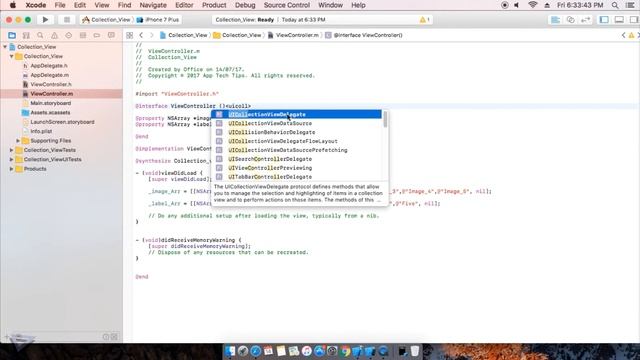Open Safari in the Dock
640x360 pixels.
click(x=256, y=351)
